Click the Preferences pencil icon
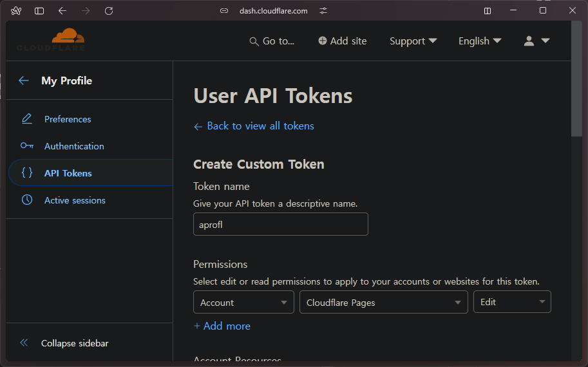The image size is (588, 367). click(x=27, y=119)
